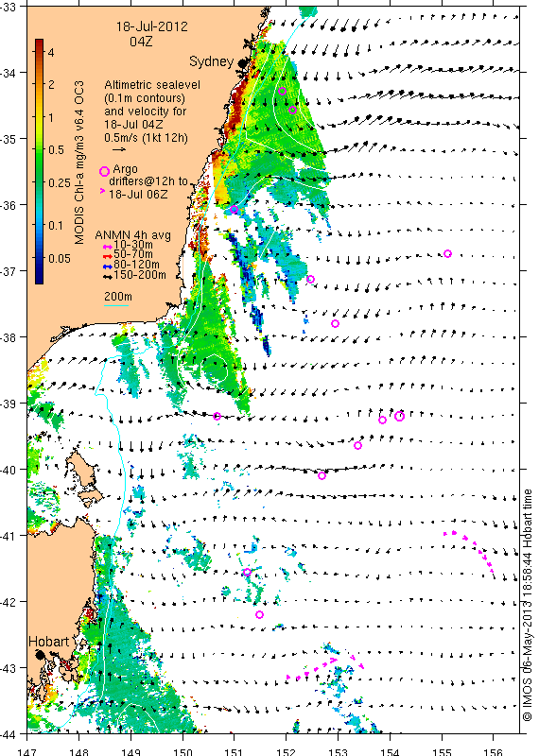
Task: Click the color bar value 0.05
Action: coord(60,258)
